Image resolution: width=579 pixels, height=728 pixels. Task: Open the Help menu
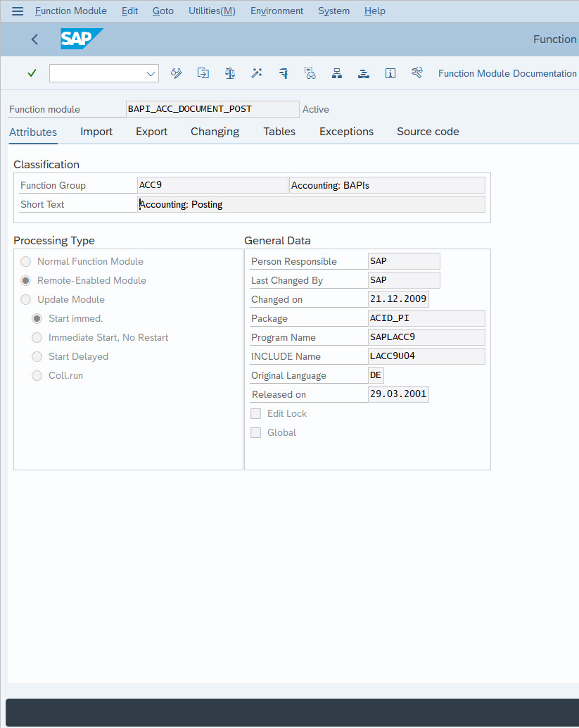(x=375, y=11)
